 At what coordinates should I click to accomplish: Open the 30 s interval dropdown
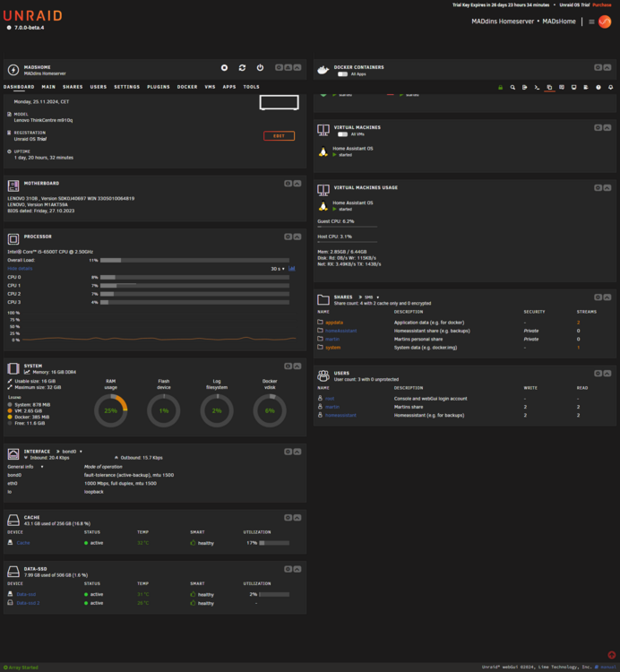click(278, 269)
